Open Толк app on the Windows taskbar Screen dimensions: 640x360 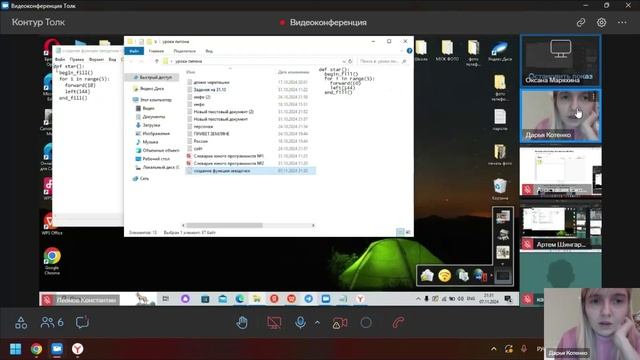[57, 349]
